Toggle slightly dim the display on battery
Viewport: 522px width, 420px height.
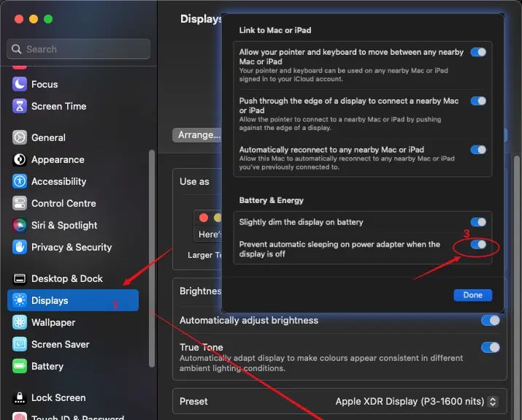478,222
